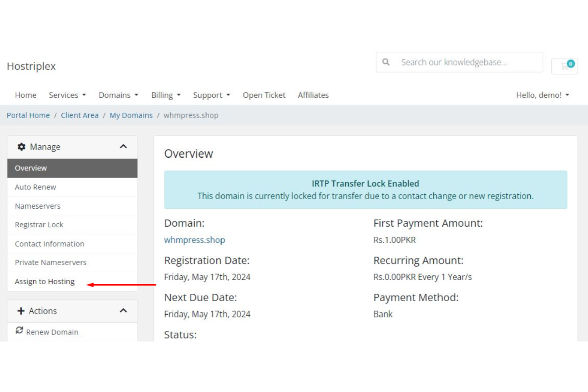The width and height of the screenshot is (588, 392).
Task: Select Nameservers in Manage sidebar
Action: (x=38, y=206)
